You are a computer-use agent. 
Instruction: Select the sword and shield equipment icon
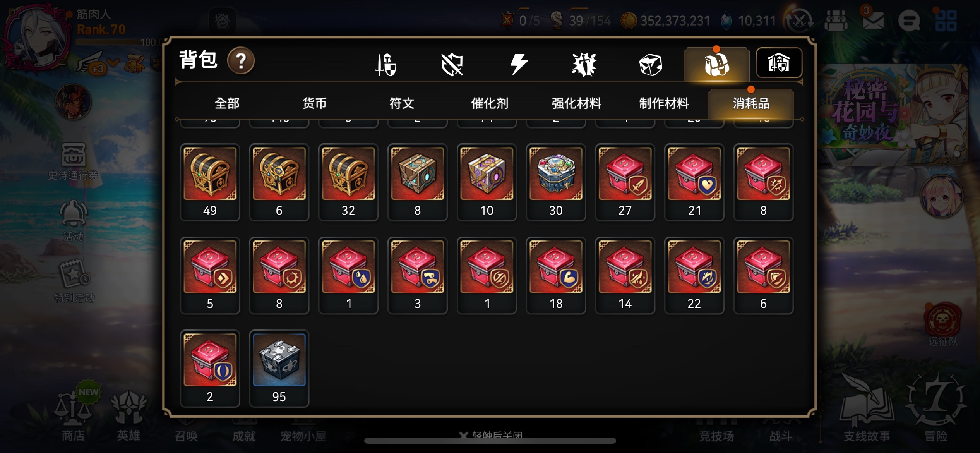pos(386,64)
